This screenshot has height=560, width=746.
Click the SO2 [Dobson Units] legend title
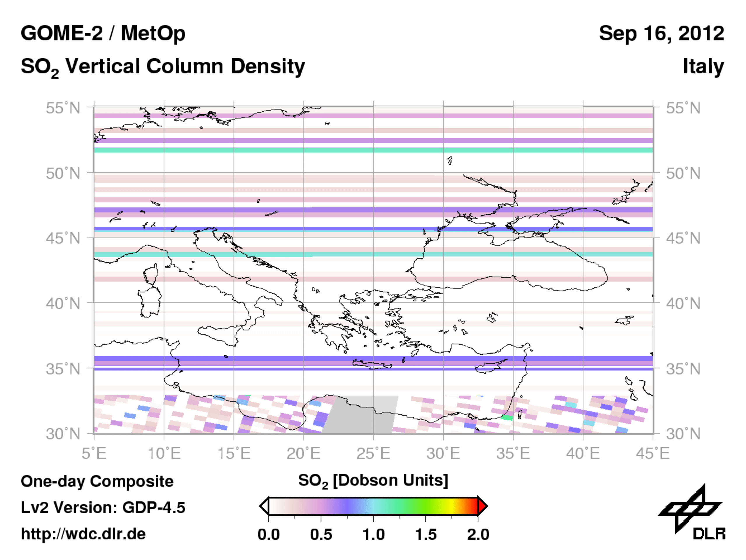click(373, 480)
